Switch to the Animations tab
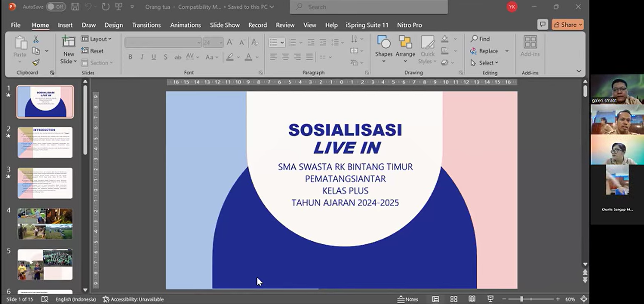 (x=185, y=25)
